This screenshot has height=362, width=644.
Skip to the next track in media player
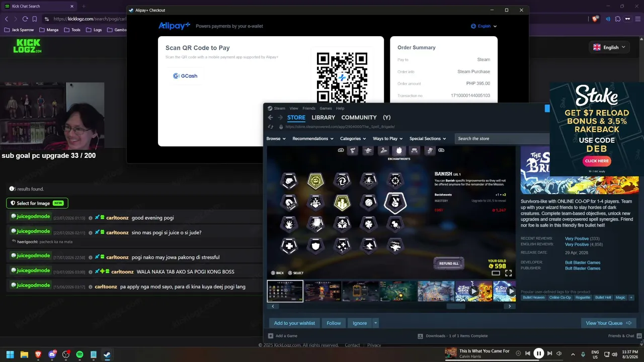tap(549, 353)
